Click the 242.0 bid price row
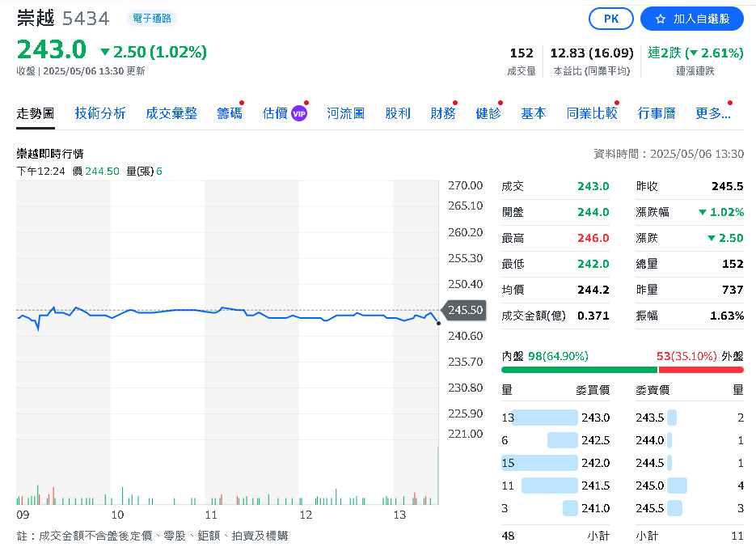This screenshot has width=756, height=547. point(555,463)
